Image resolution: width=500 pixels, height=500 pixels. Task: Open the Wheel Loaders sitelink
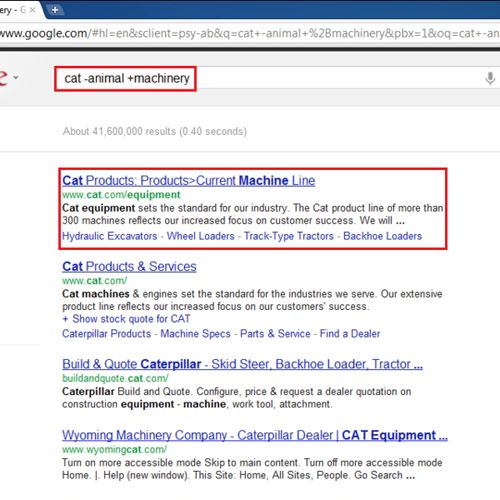pyautogui.click(x=201, y=236)
